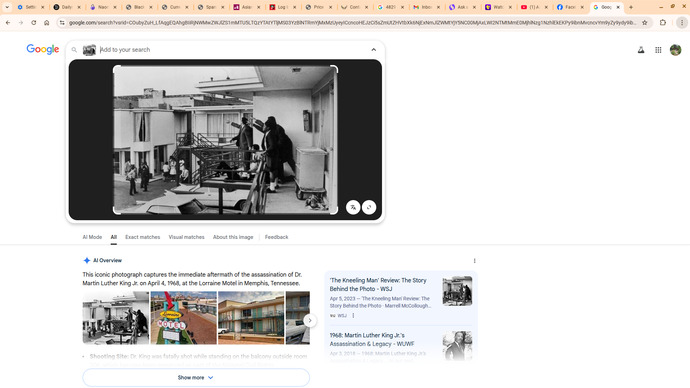Open the Google apps grid

(658, 50)
